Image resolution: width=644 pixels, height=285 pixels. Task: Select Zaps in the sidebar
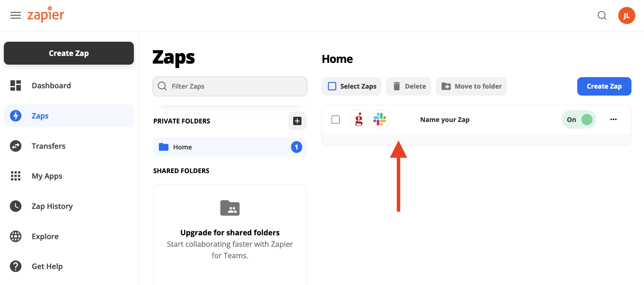69,116
